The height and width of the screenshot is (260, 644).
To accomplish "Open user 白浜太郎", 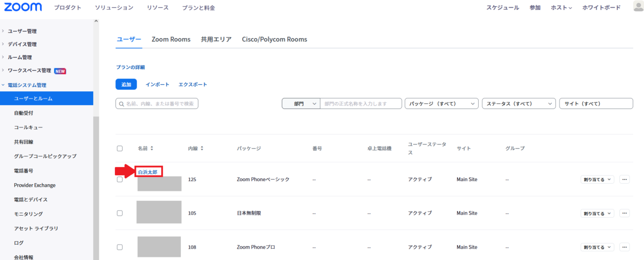I will (x=147, y=172).
